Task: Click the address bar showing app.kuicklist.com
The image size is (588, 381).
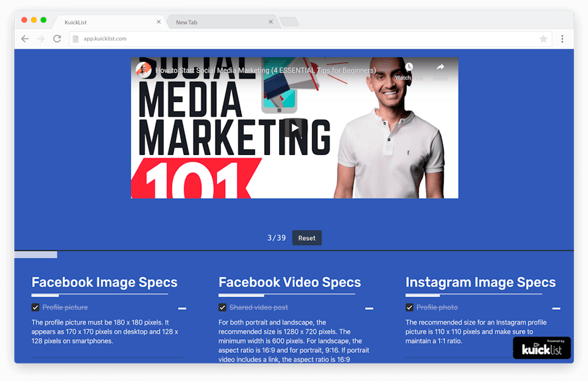Action: point(302,39)
